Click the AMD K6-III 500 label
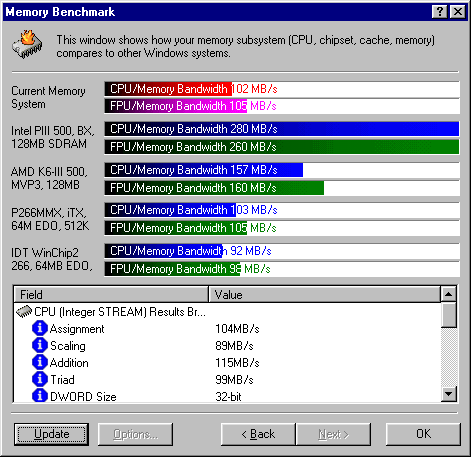The height and width of the screenshot is (457, 471). (x=49, y=178)
